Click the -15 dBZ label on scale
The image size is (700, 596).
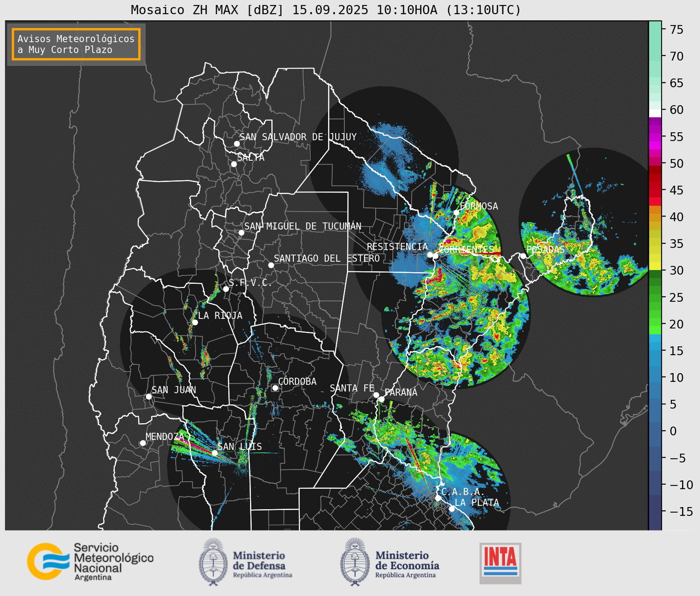[682, 512]
